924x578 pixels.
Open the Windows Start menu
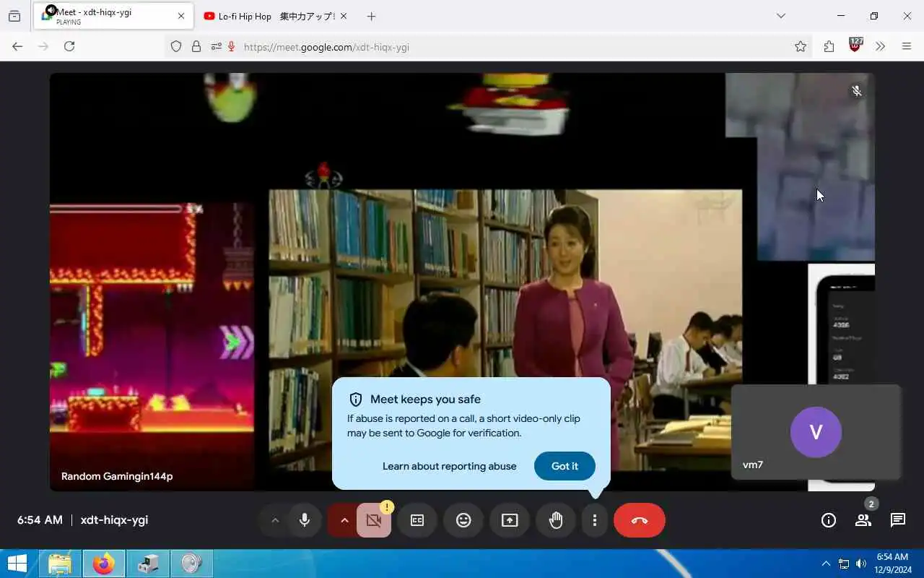coord(17,564)
